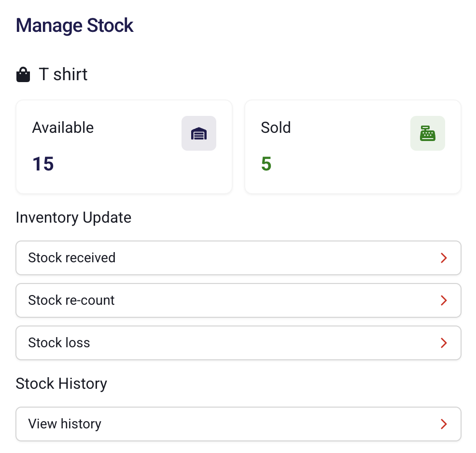Screen dimensions: 476x453
Task: Click the sold quantity 5
Action: click(x=266, y=164)
